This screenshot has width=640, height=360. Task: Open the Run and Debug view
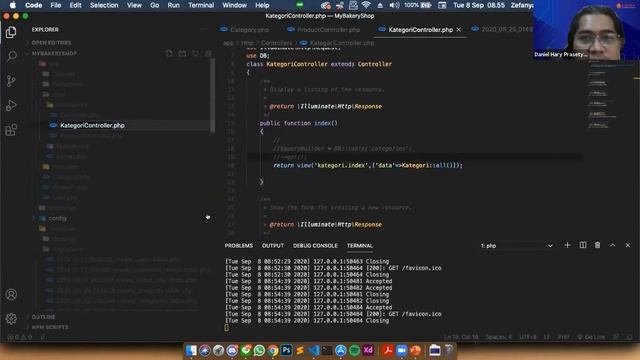click(11, 105)
